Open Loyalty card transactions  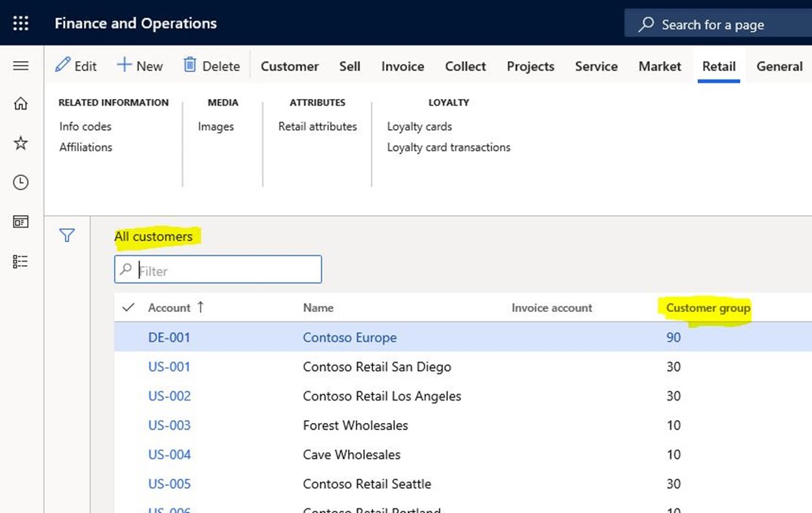click(449, 147)
